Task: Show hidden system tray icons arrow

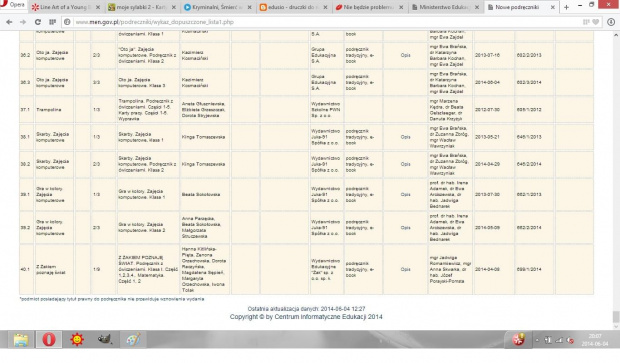Action: point(537,340)
